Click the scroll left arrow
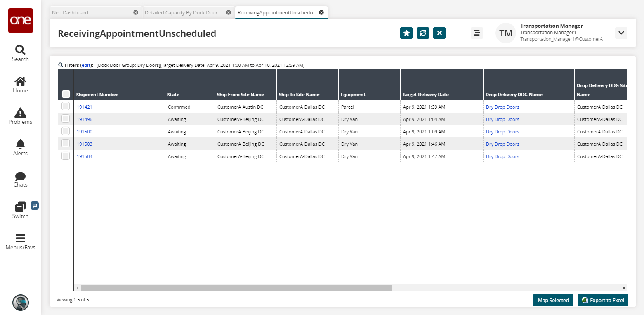This screenshot has width=644, height=315. point(77,288)
